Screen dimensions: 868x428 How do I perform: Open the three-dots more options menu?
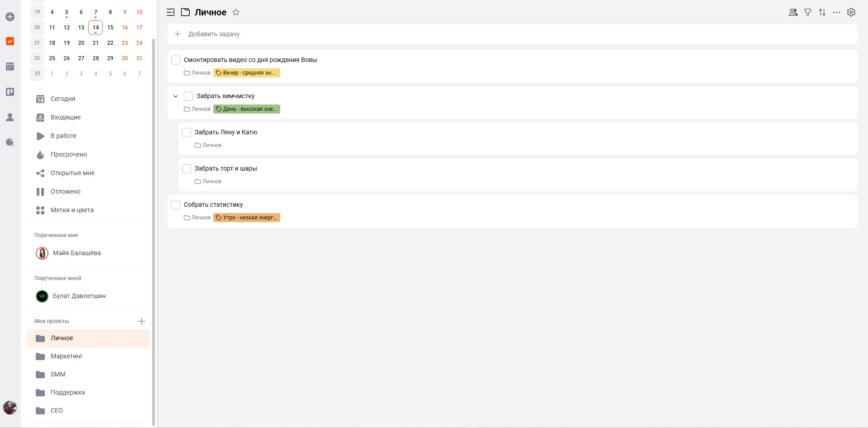point(837,12)
